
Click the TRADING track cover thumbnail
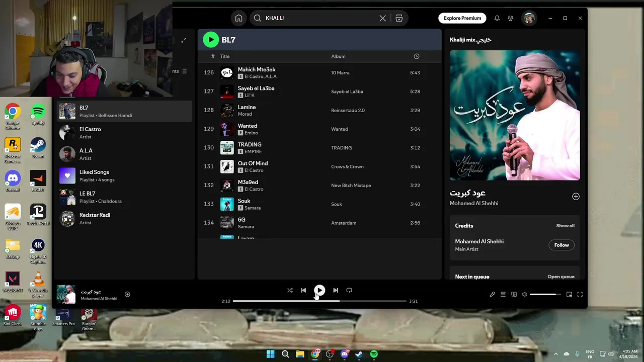pyautogui.click(x=227, y=148)
